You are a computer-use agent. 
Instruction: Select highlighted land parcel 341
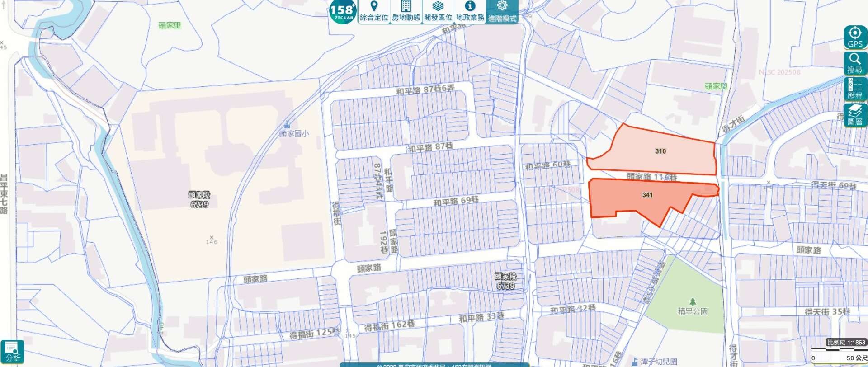pyautogui.click(x=647, y=195)
